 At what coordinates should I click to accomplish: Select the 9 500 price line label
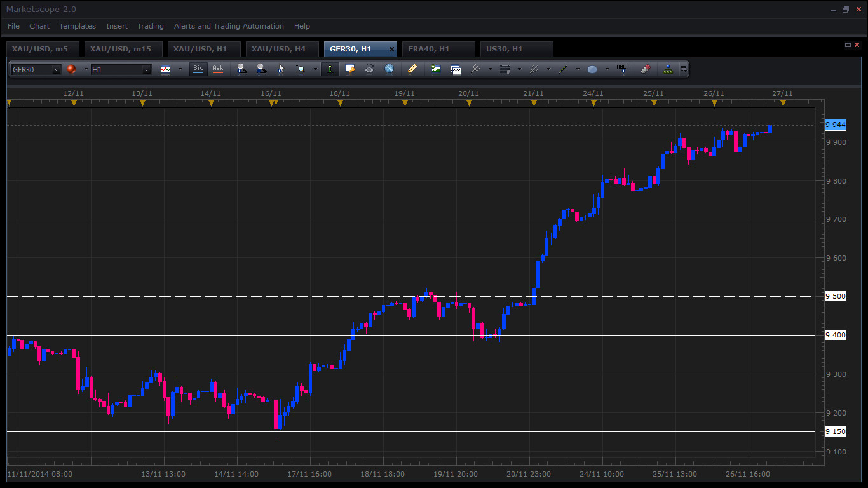pyautogui.click(x=836, y=296)
